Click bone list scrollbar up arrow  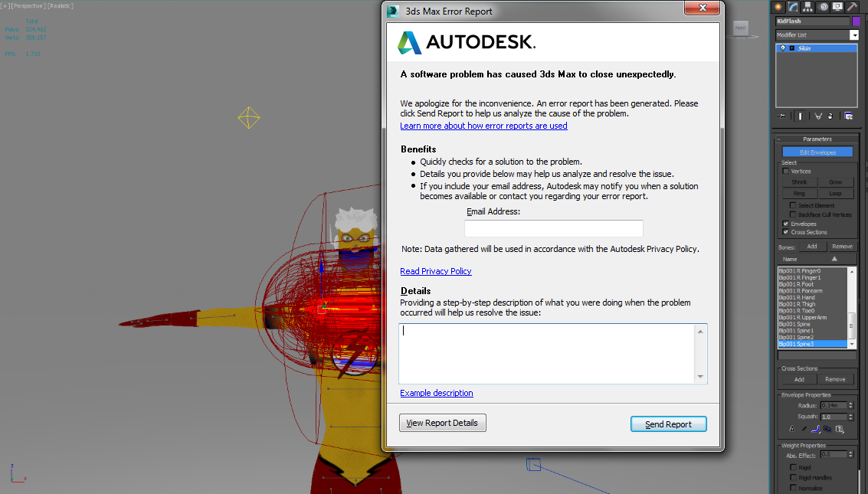[852, 271]
